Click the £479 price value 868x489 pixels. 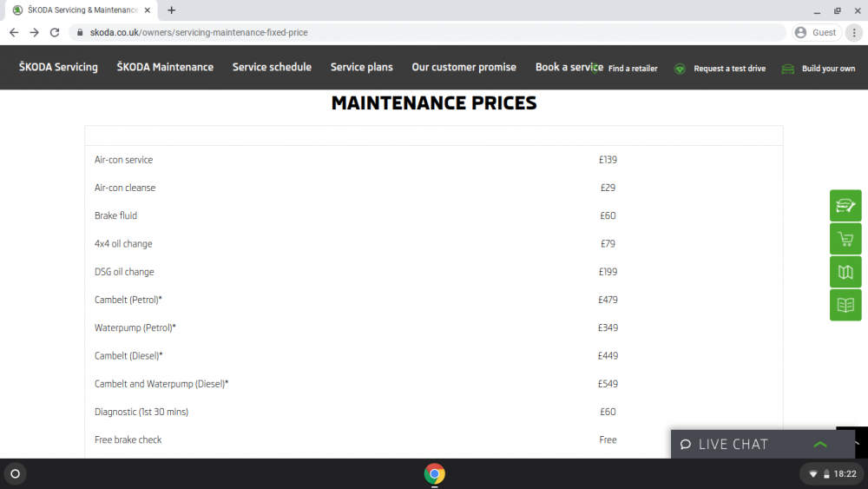(608, 300)
